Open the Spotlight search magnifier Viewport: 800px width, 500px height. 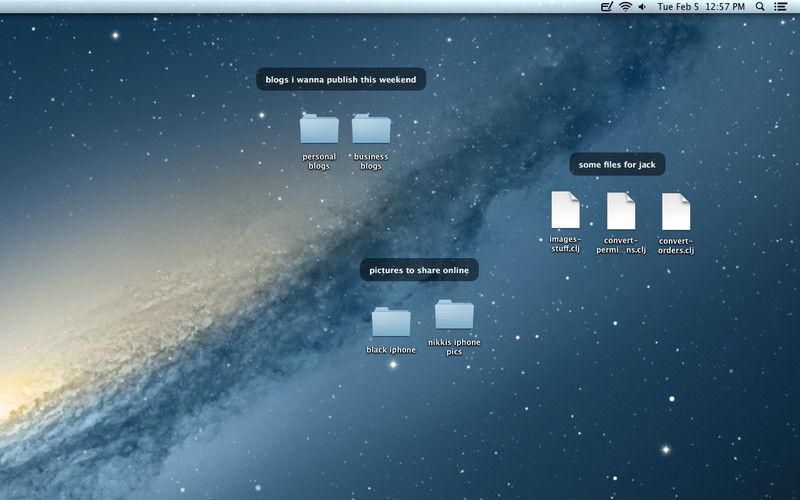click(x=760, y=7)
